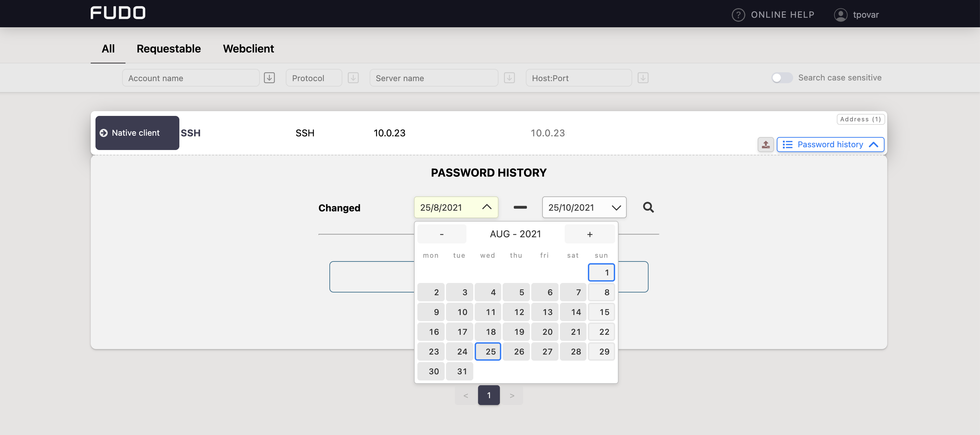Focus the Protocol filter field

pyautogui.click(x=314, y=78)
